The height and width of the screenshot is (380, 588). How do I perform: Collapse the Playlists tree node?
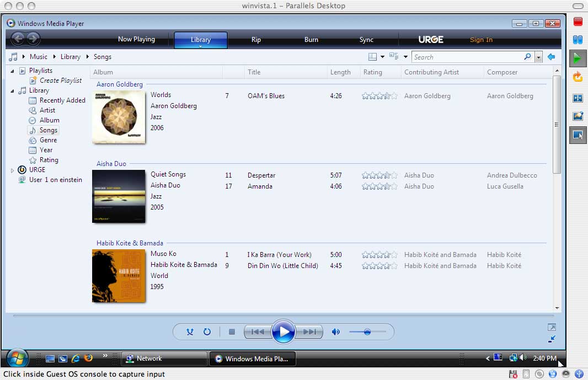(x=12, y=71)
